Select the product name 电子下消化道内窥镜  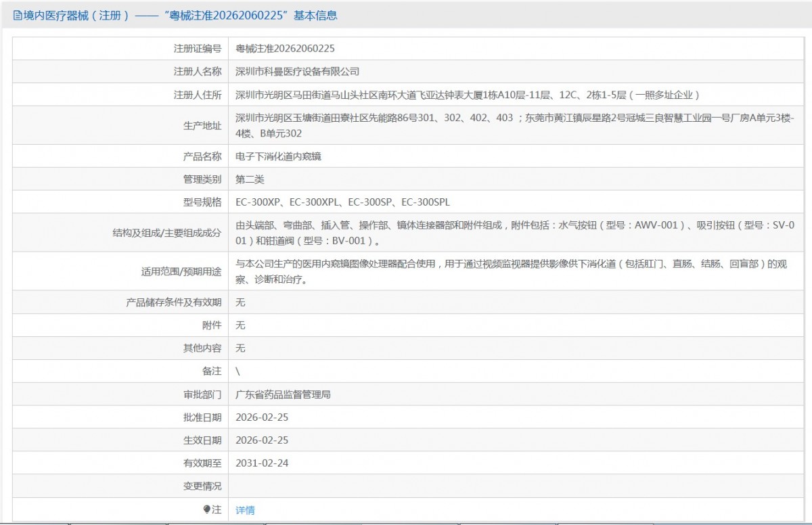(278, 156)
